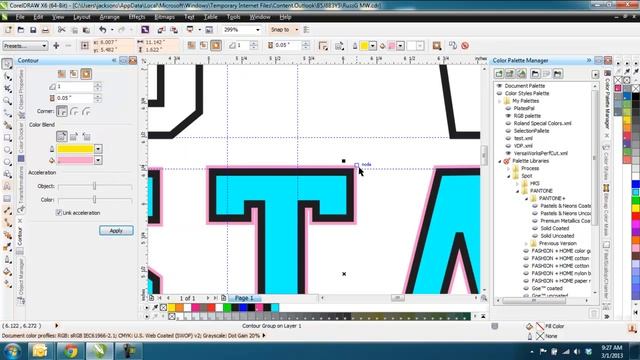
Task: Click contour offset field in docker
Action: click(74, 98)
